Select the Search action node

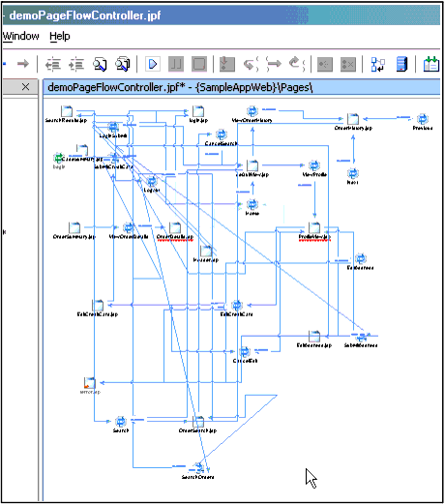point(121,421)
